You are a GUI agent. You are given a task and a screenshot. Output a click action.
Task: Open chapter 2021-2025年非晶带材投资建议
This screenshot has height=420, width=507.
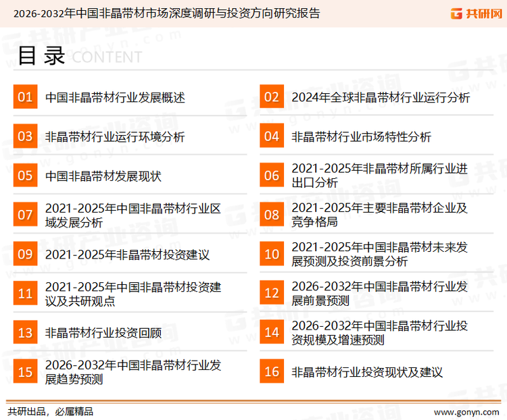(x=128, y=255)
